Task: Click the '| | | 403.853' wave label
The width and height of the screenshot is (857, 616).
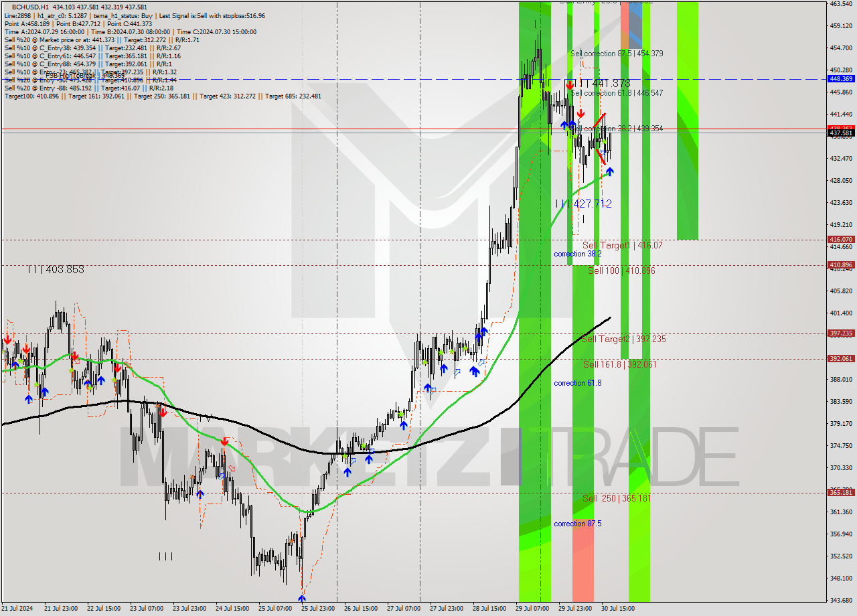Action: click(56, 269)
